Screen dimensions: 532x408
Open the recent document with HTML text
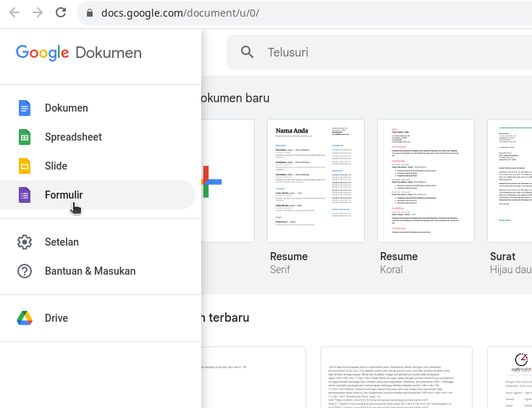(397, 377)
